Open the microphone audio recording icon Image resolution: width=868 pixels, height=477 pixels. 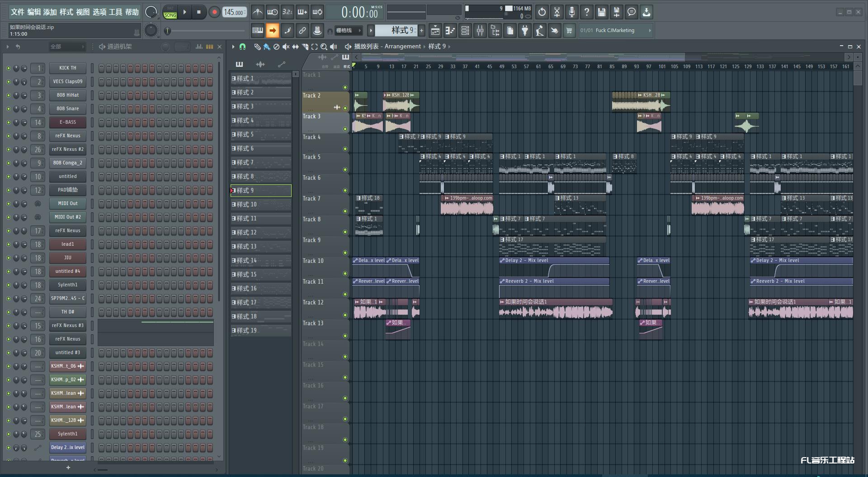click(571, 12)
